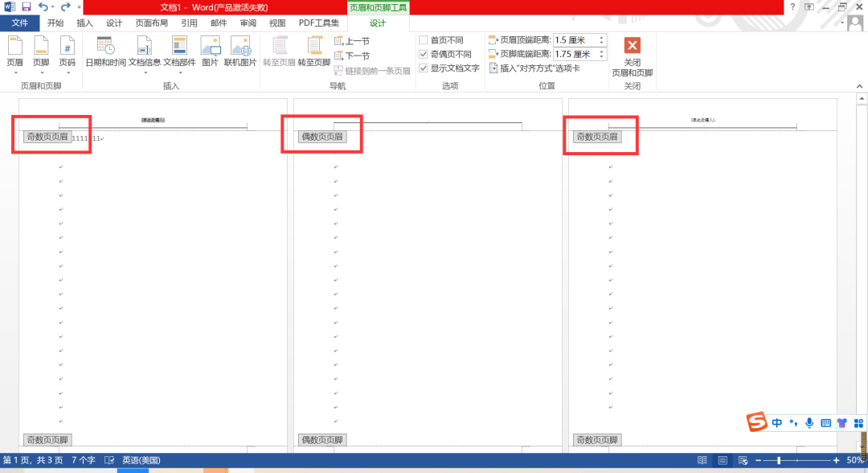This screenshot has height=473, width=868.
Task: Expand the 页脚 dropdown arrow
Action: point(41,73)
